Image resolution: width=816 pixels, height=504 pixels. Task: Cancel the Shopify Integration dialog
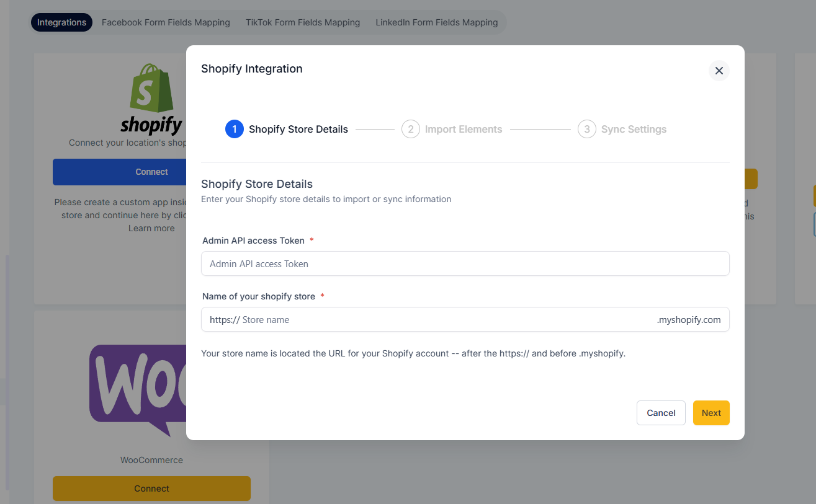pos(661,413)
